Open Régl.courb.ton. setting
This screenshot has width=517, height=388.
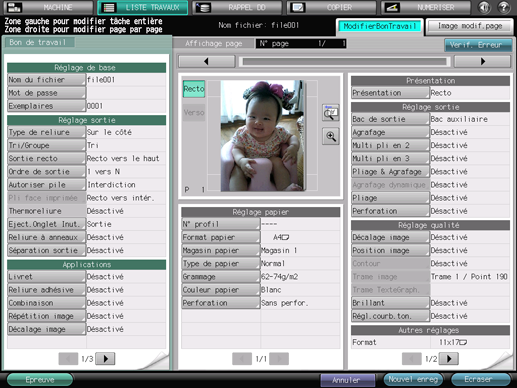pyautogui.click(x=390, y=316)
